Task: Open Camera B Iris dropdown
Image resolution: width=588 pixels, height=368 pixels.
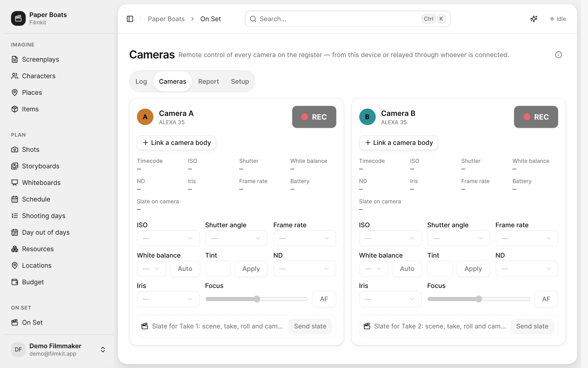Action: pos(390,299)
